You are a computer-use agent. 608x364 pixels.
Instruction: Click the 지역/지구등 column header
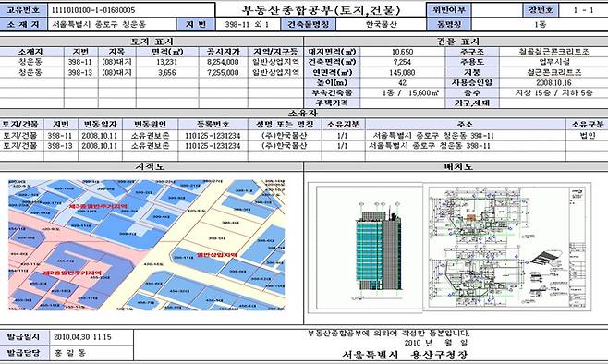pyautogui.click(x=275, y=52)
